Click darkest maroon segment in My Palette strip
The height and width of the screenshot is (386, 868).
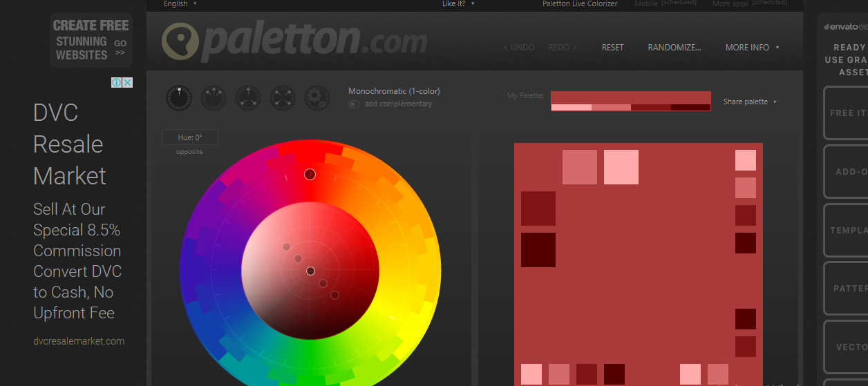click(690, 107)
